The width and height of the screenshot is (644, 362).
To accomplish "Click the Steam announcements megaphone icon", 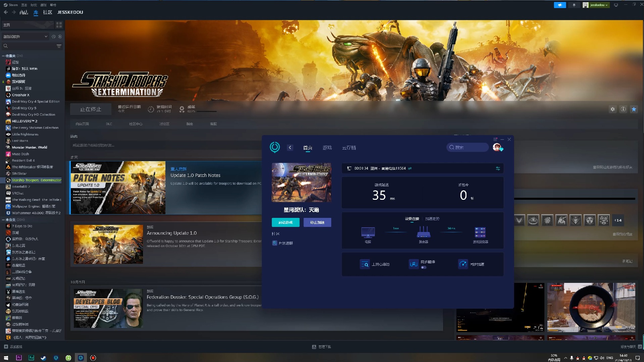I will tap(560, 5).
